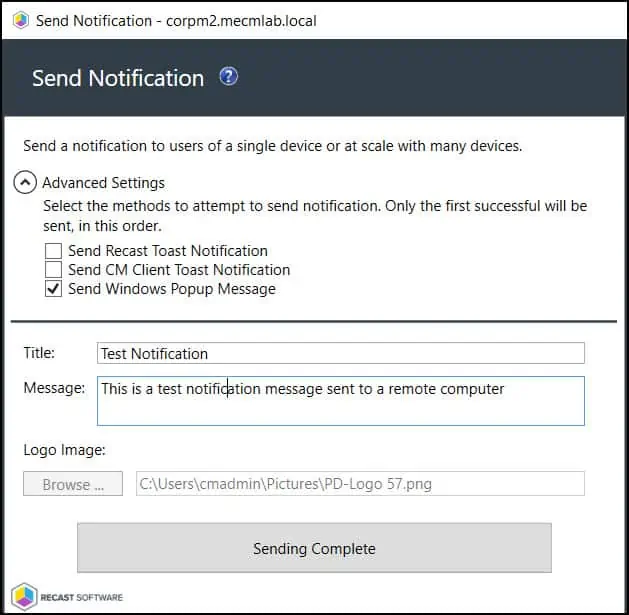This screenshot has width=629, height=615.
Task: Click the Recast Software logo at bottom
Action: click(x=67, y=597)
